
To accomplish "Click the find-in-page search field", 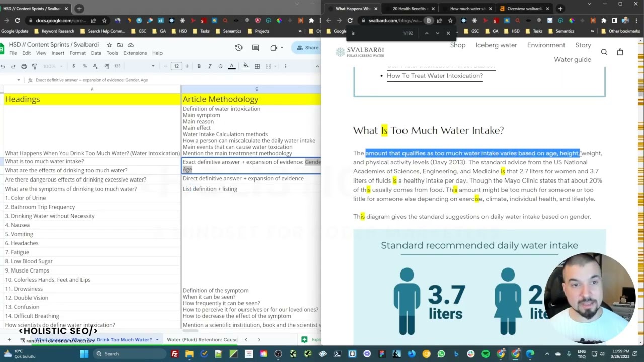I will click(374, 33).
